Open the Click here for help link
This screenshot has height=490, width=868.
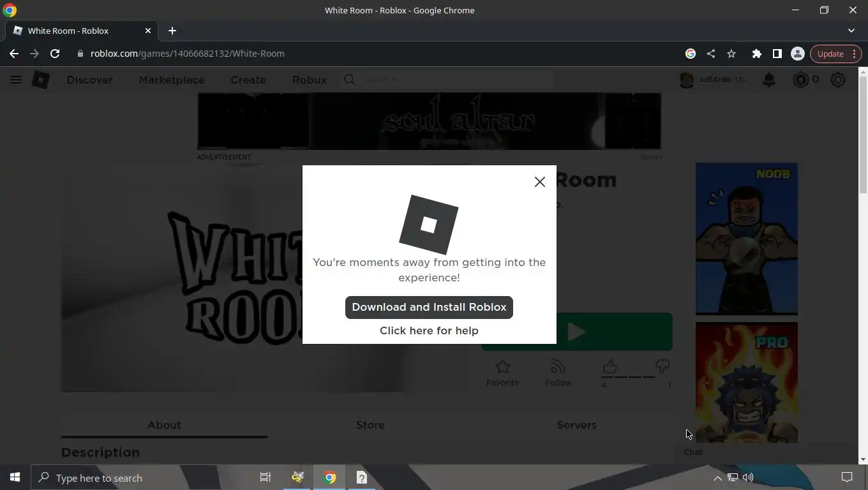tap(429, 330)
